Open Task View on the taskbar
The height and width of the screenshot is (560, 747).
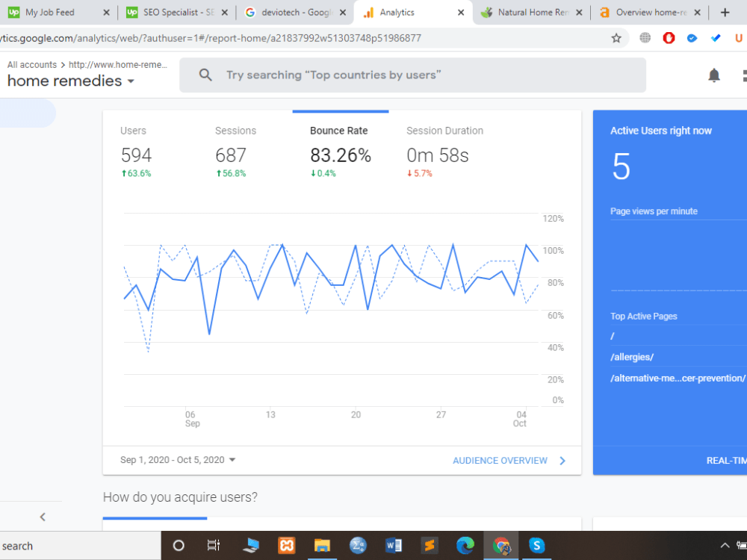214,546
